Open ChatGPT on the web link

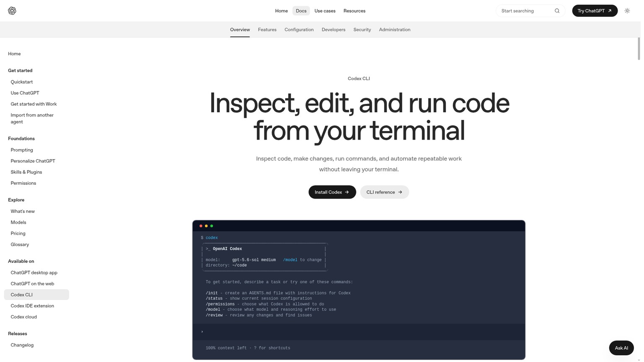32,284
